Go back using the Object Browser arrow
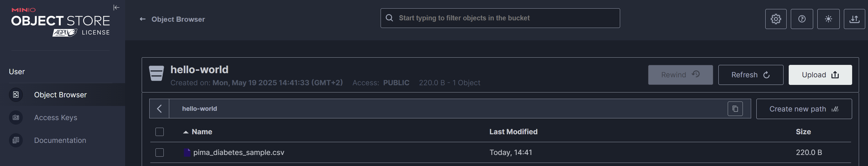 click(142, 19)
